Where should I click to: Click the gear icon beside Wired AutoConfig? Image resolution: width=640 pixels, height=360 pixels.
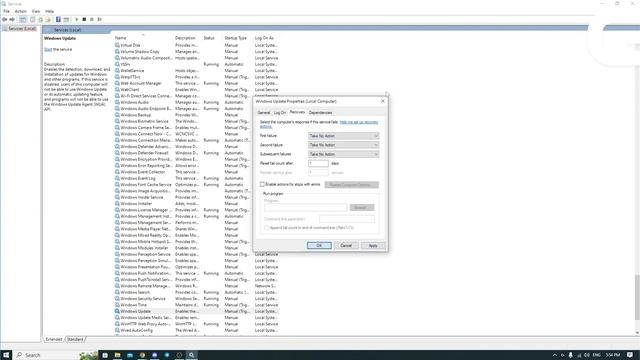[x=117, y=330]
